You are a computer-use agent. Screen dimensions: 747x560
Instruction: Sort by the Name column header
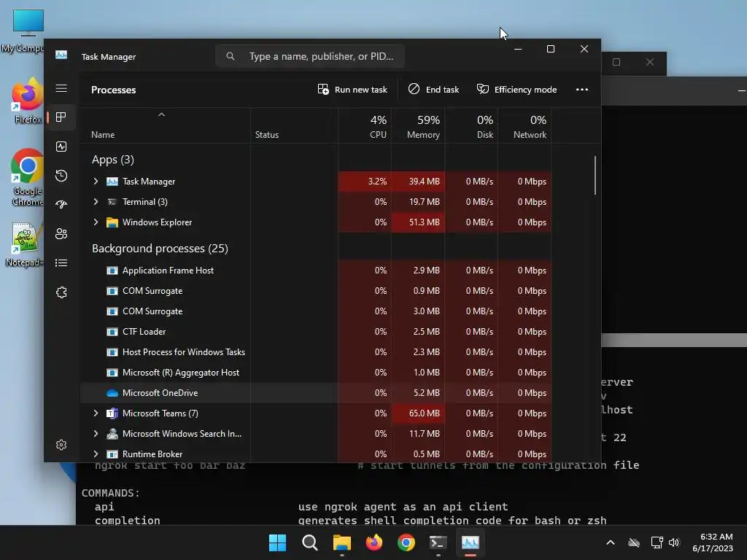tap(165, 125)
